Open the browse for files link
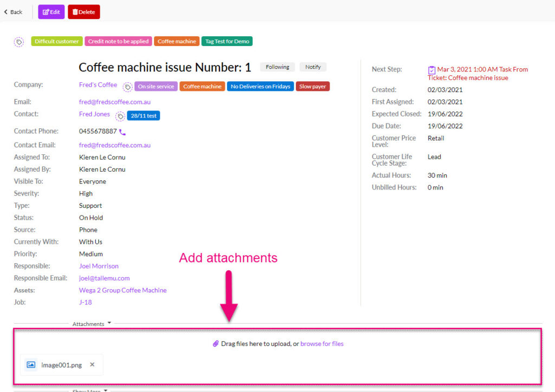Image resolution: width=555 pixels, height=392 pixels. [x=321, y=344]
